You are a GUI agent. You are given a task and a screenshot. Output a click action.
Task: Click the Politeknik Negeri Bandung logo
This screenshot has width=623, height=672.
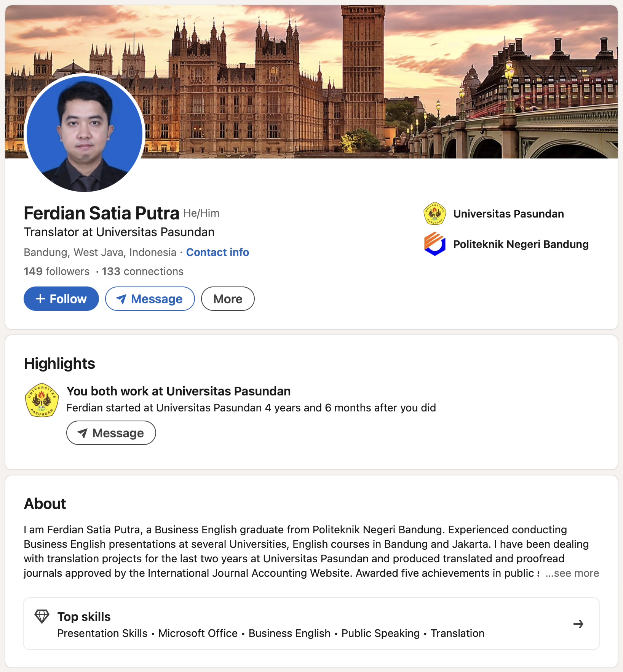[x=435, y=244]
